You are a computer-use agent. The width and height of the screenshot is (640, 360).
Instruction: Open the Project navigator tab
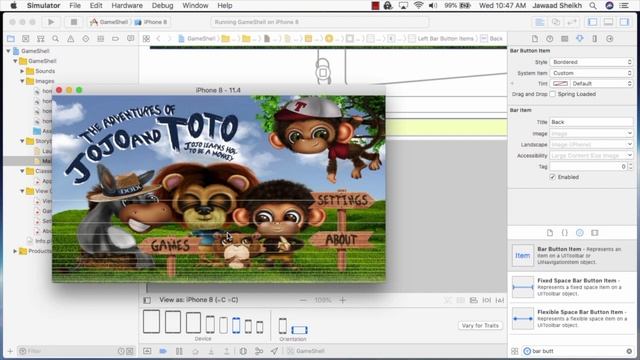(11, 39)
